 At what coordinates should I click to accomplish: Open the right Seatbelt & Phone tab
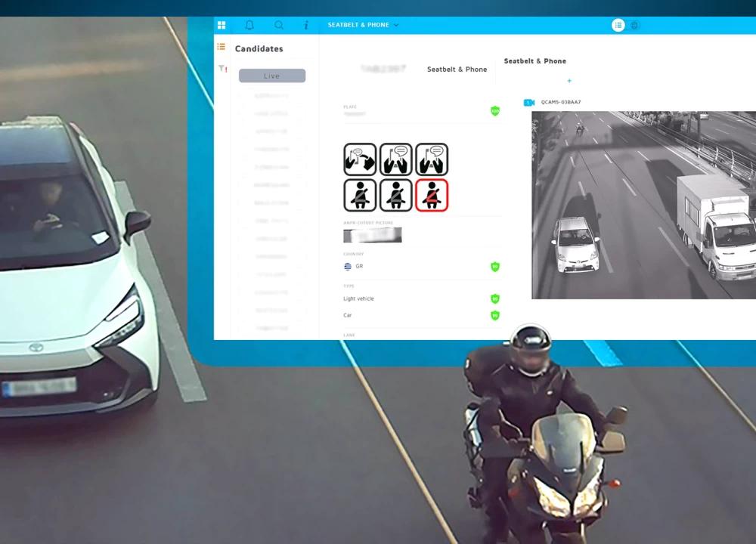[x=535, y=61]
